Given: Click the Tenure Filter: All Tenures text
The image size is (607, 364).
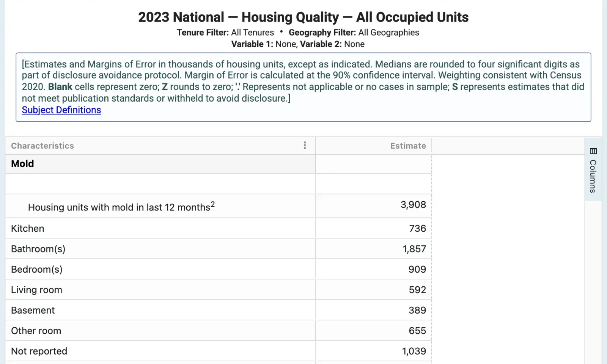Looking at the screenshot, I should pos(225,33).
